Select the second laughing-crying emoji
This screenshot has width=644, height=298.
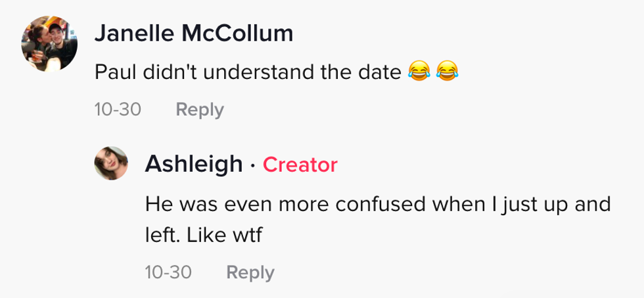[447, 71]
